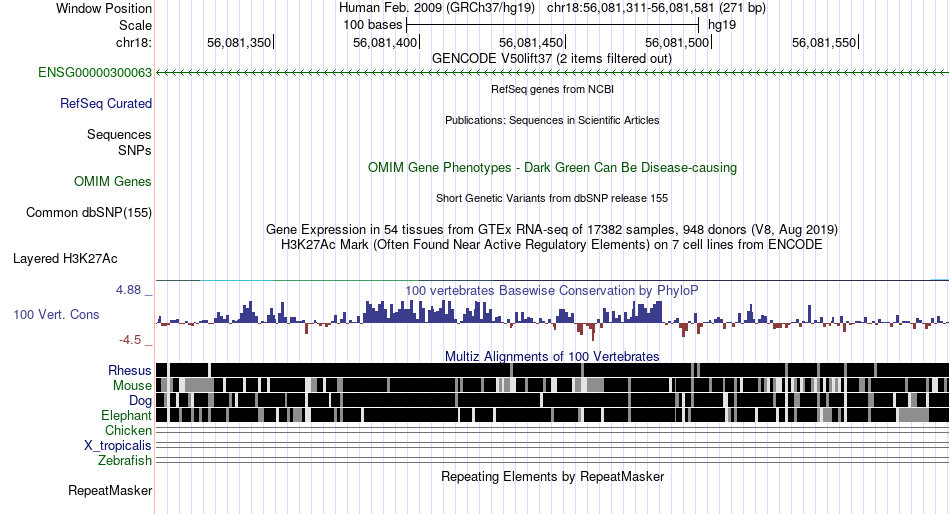Select the Rhesus alignment row label
Image resolution: width=950 pixels, height=514 pixels.
130,370
